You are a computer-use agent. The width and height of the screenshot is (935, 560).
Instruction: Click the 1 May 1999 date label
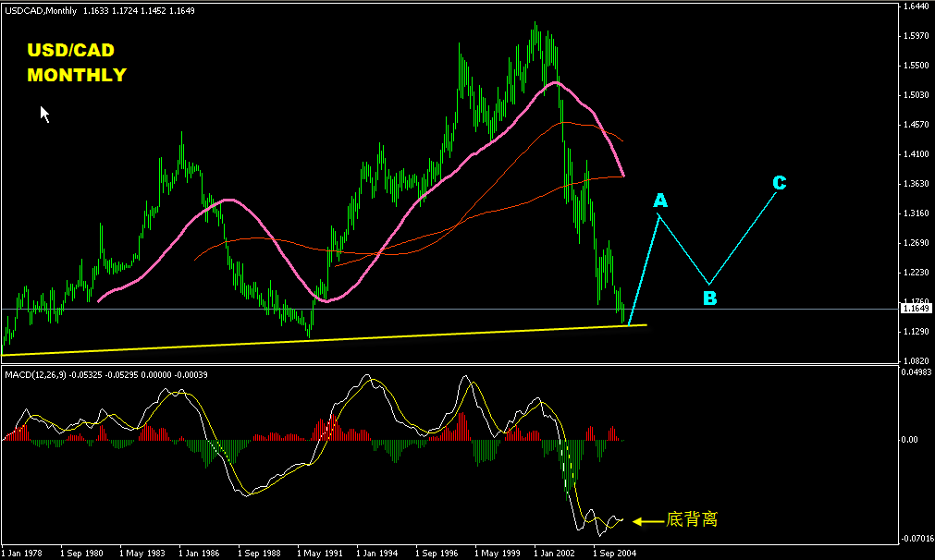(498, 553)
